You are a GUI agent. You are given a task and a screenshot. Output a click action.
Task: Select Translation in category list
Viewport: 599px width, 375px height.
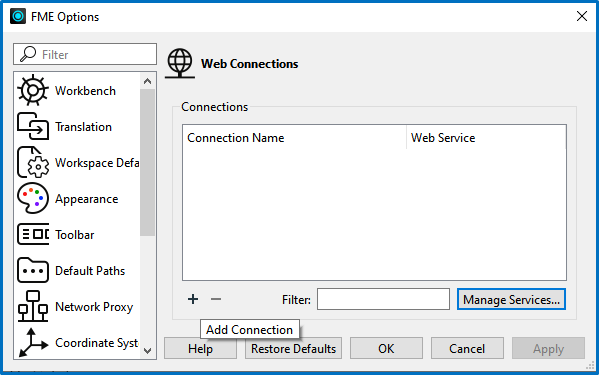pyautogui.click(x=83, y=127)
